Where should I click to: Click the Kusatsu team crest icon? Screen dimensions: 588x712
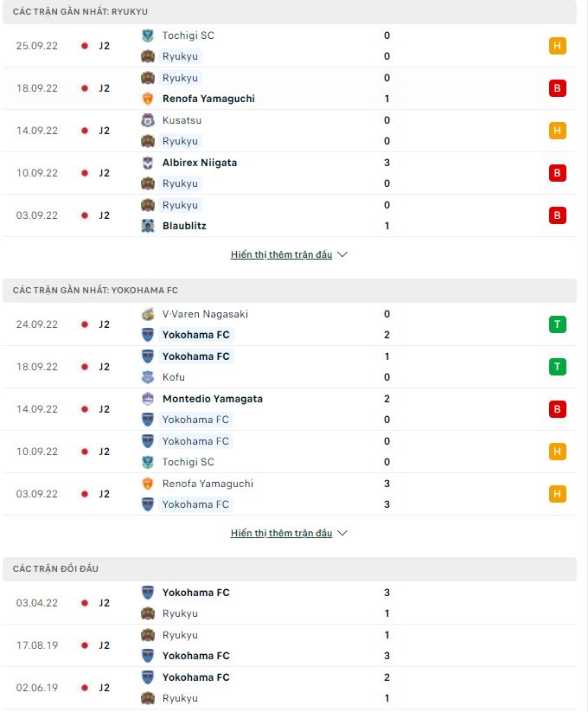pos(147,120)
